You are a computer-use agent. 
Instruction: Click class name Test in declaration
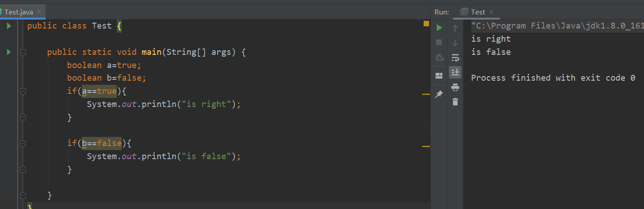pyautogui.click(x=102, y=26)
